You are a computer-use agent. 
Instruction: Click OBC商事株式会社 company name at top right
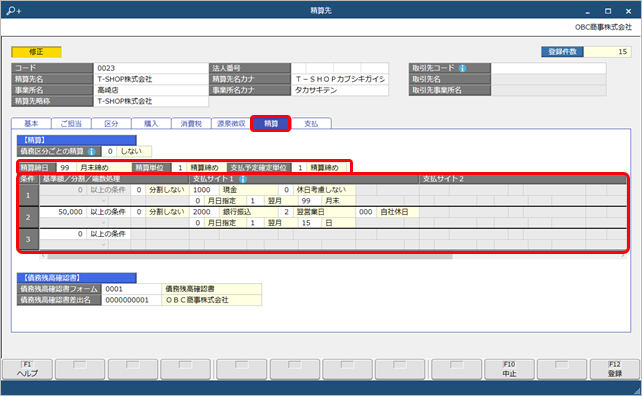[603, 27]
